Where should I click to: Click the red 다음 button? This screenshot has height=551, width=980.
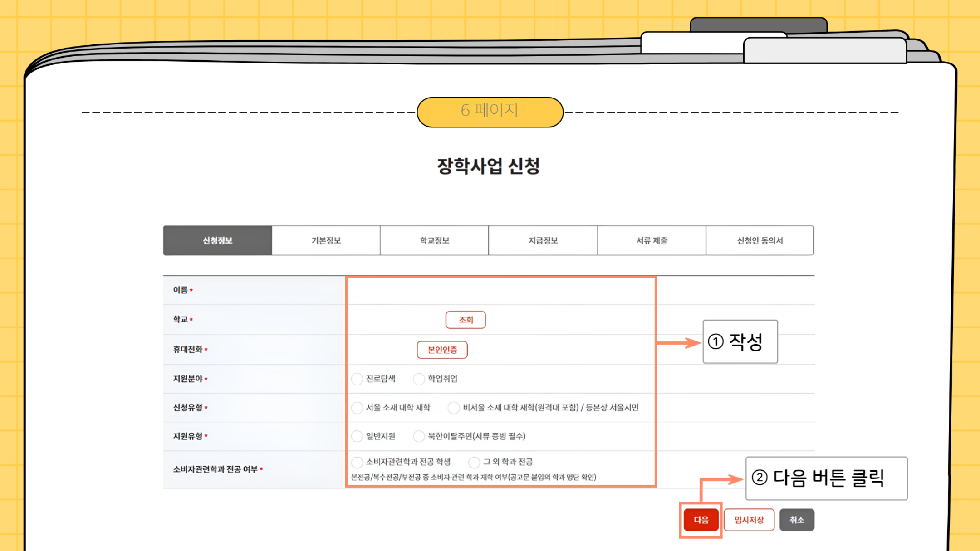tap(701, 520)
